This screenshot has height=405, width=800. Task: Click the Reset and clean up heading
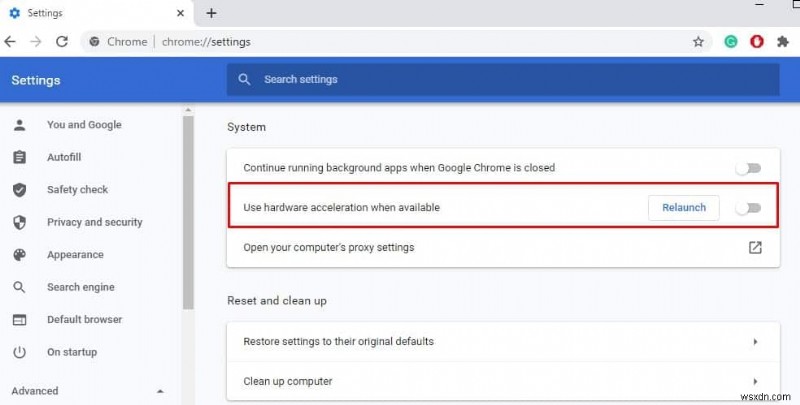(x=277, y=301)
